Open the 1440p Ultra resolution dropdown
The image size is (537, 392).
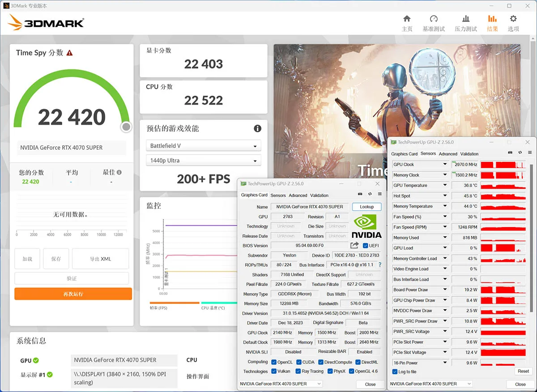(203, 160)
